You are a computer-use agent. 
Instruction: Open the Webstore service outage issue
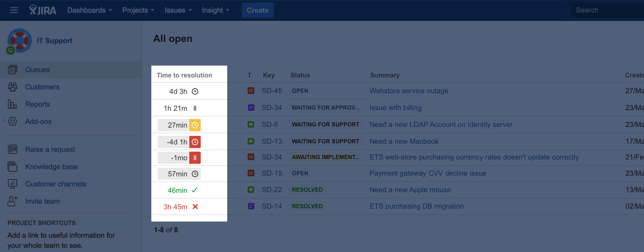coord(409,91)
